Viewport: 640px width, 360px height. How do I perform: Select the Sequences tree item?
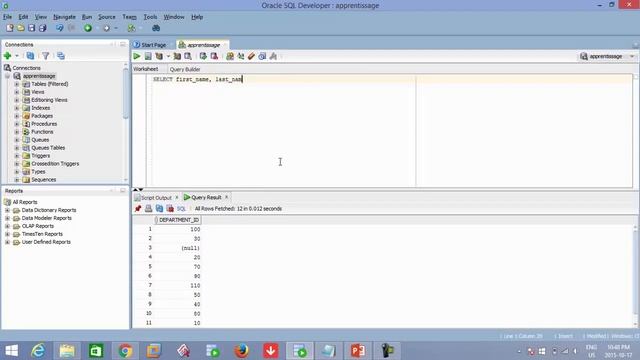pos(44,180)
